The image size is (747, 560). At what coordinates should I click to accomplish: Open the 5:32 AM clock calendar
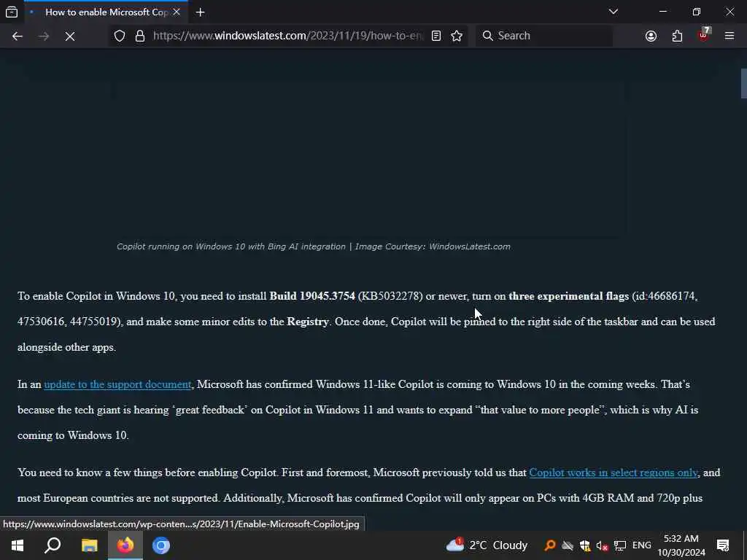[681, 545]
